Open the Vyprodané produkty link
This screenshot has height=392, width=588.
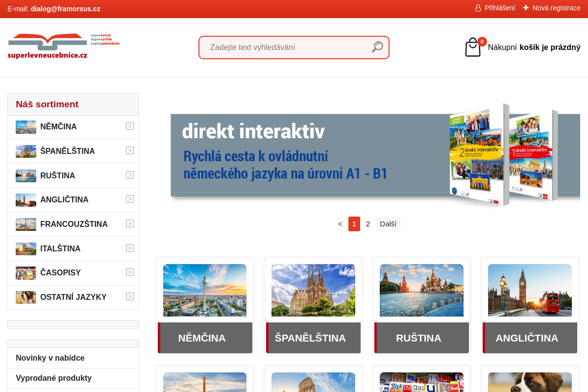click(53, 378)
